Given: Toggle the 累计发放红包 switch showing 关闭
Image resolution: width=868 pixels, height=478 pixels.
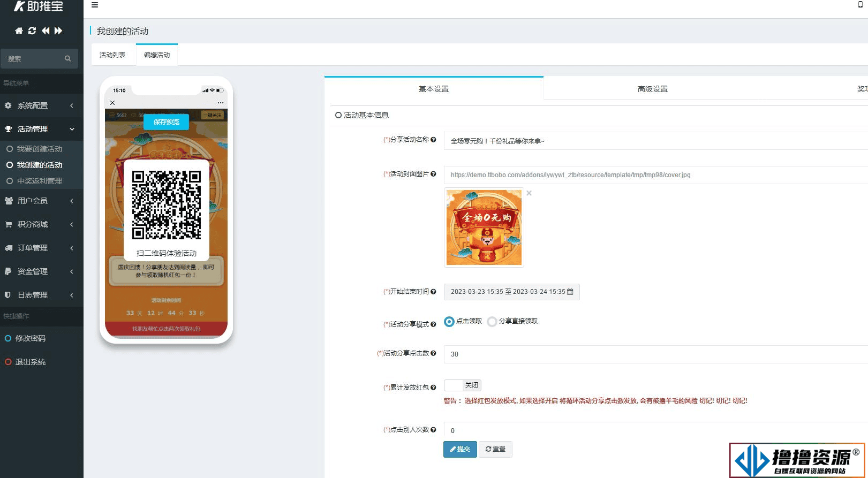Looking at the screenshot, I should (x=463, y=385).
